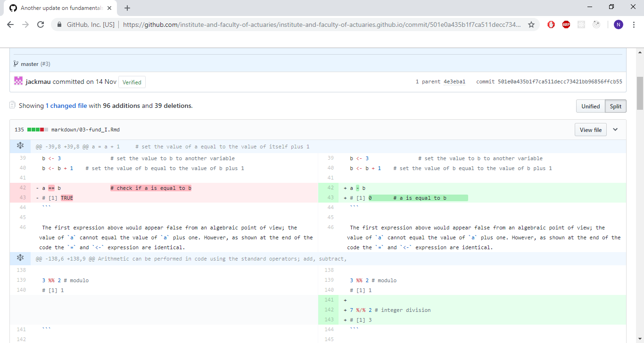Screen dimensions: 644x343
Task: Open jackmau's profile link
Action: 38,82
